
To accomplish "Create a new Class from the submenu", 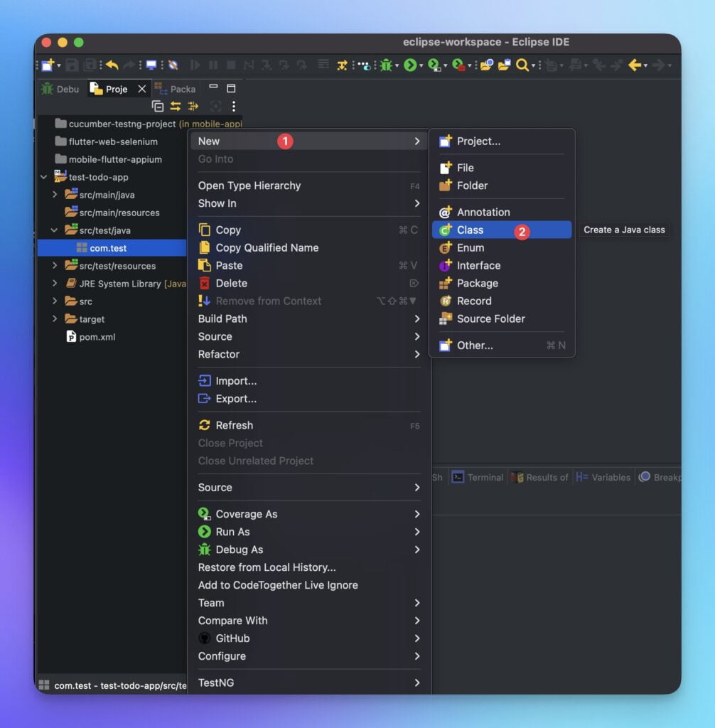I will pyautogui.click(x=502, y=230).
